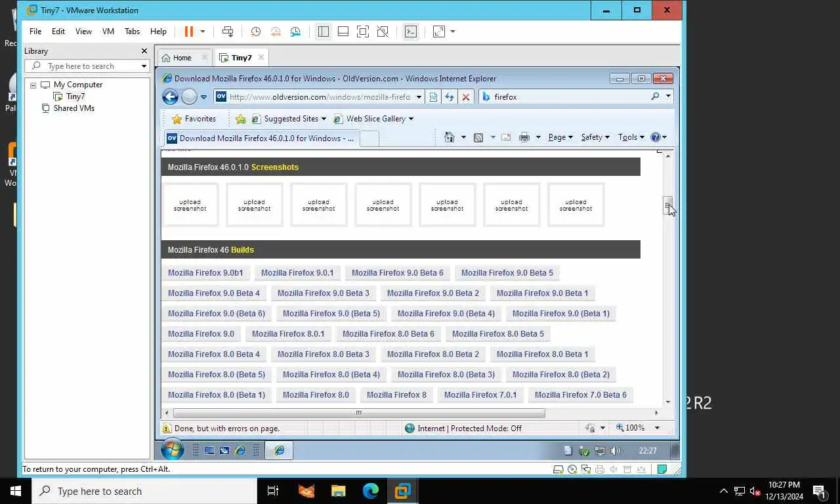
Task: Toggle the library sidebar view
Action: (323, 31)
